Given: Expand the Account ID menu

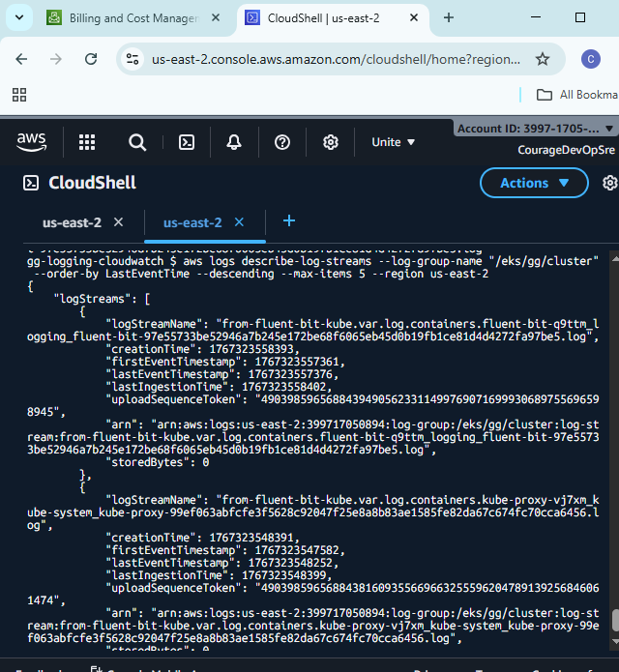Looking at the screenshot, I should [536, 129].
